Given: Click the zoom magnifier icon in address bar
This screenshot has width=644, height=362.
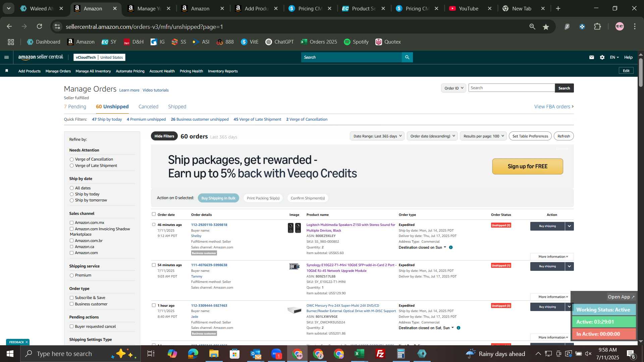Looking at the screenshot, I should pos(532,27).
